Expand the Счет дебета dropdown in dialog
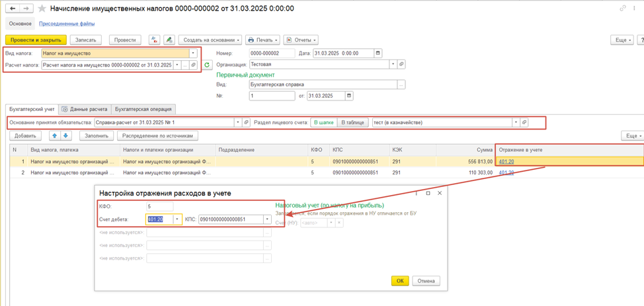 177,219
